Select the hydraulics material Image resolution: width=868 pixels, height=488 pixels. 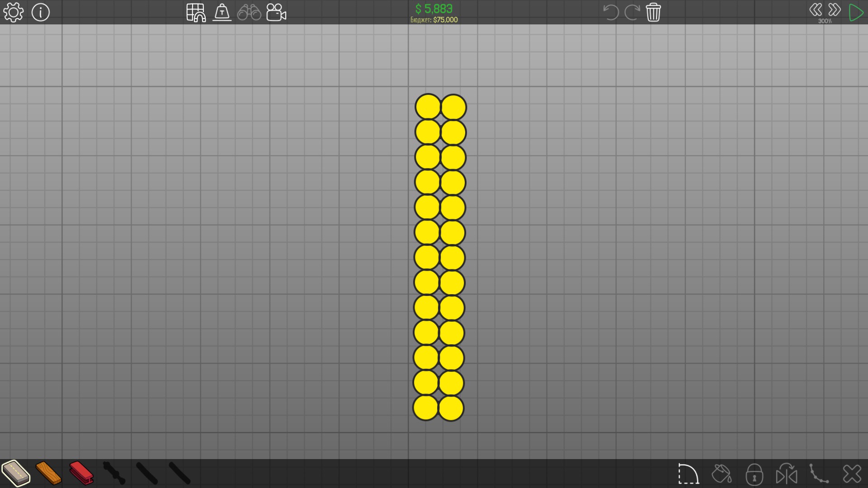[114, 473]
